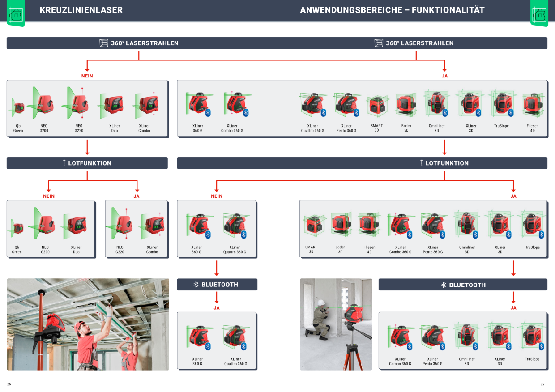Click the JA label under the wide LOTFUNKTION bar
The height and width of the screenshot is (392, 555).
coord(513,196)
